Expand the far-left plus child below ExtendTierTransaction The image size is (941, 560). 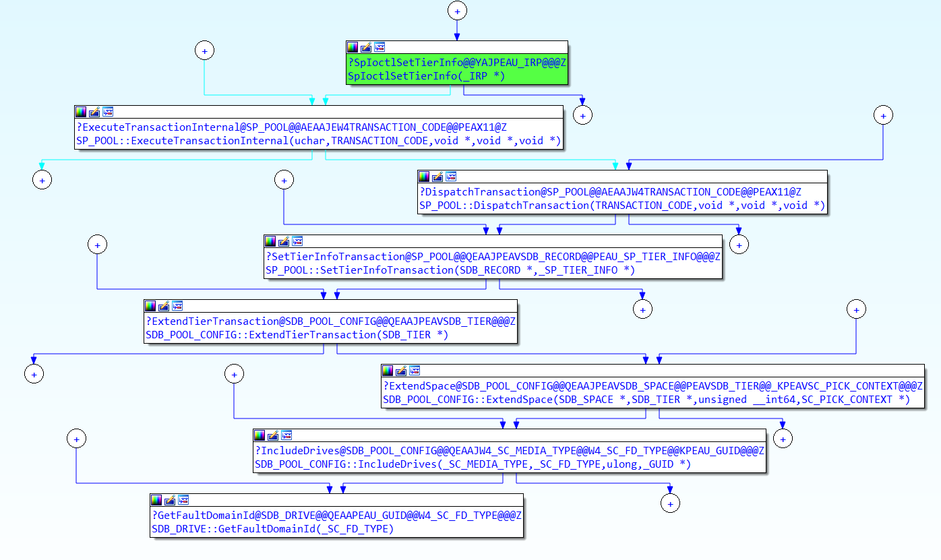click(34, 373)
